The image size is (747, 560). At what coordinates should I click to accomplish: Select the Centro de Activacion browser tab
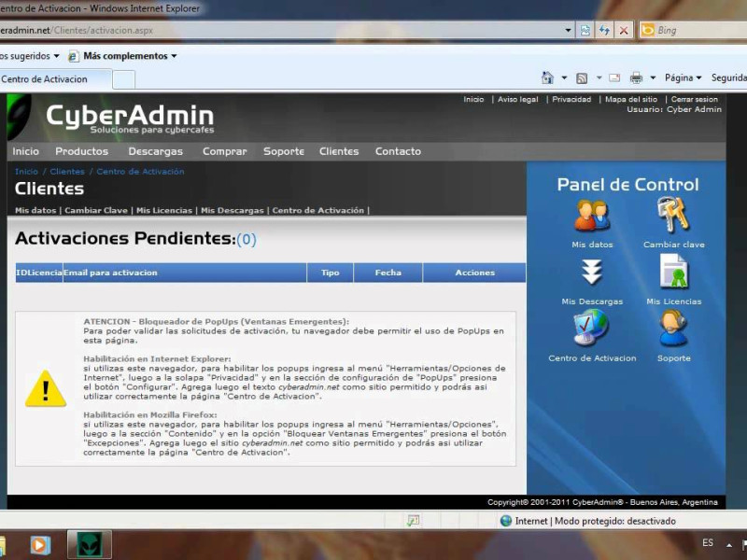[56, 79]
